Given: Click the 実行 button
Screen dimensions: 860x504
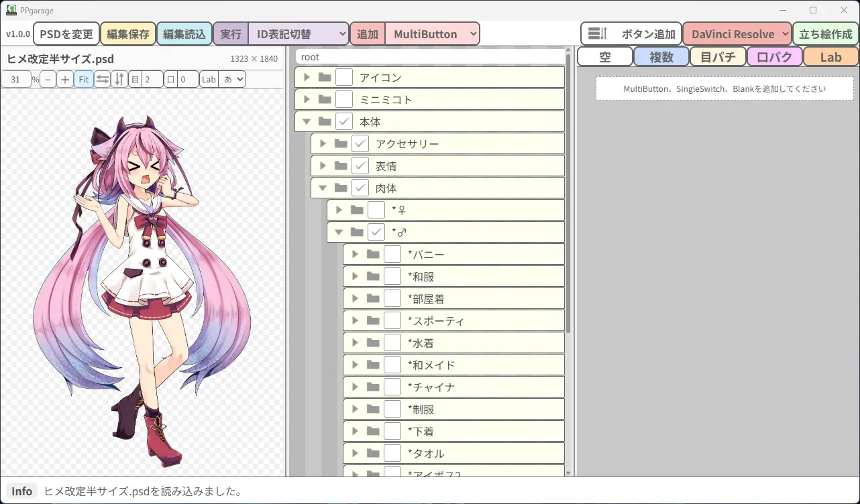Looking at the screenshot, I should (x=231, y=34).
